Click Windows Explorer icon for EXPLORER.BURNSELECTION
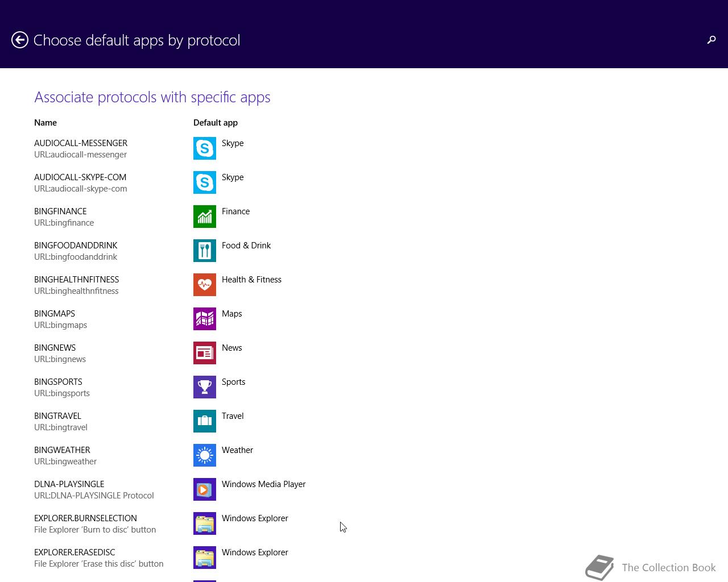Image resolution: width=728 pixels, height=582 pixels. [205, 523]
